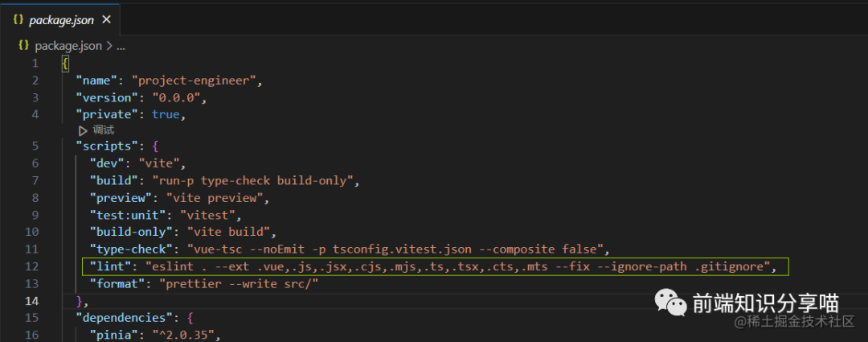Click the vue-tsc command string
The image size is (868, 342).
[394, 249]
